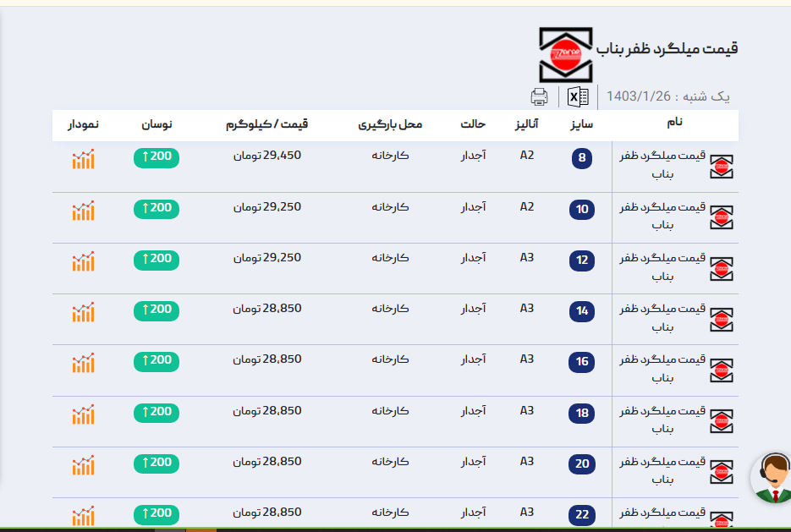Open the chart icon in size 14 row
Viewport: 791px width, 532px height.
click(83, 312)
